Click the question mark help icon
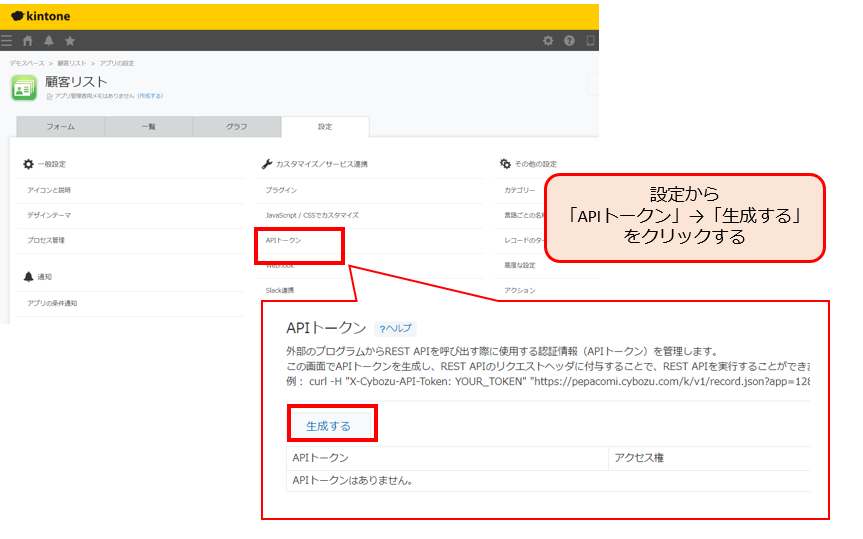This screenshot has width=863, height=539. (570, 41)
